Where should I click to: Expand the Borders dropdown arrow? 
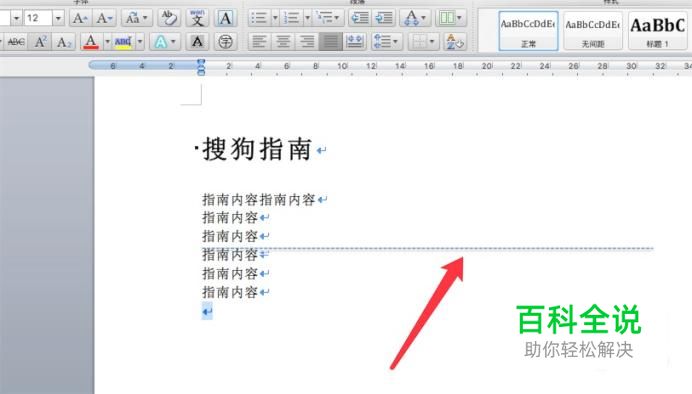pos(432,42)
